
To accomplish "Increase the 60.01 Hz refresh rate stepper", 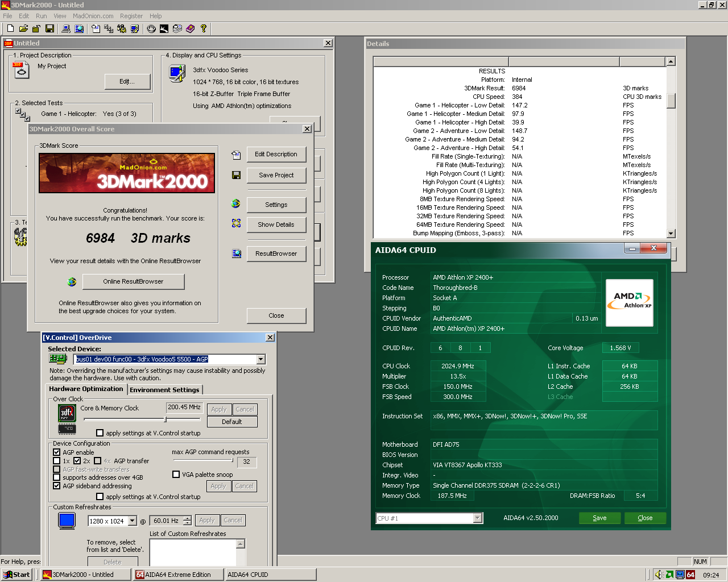I will click(x=187, y=518).
